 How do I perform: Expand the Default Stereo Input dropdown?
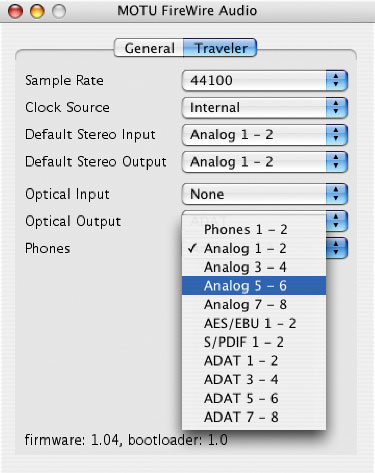coord(265,135)
